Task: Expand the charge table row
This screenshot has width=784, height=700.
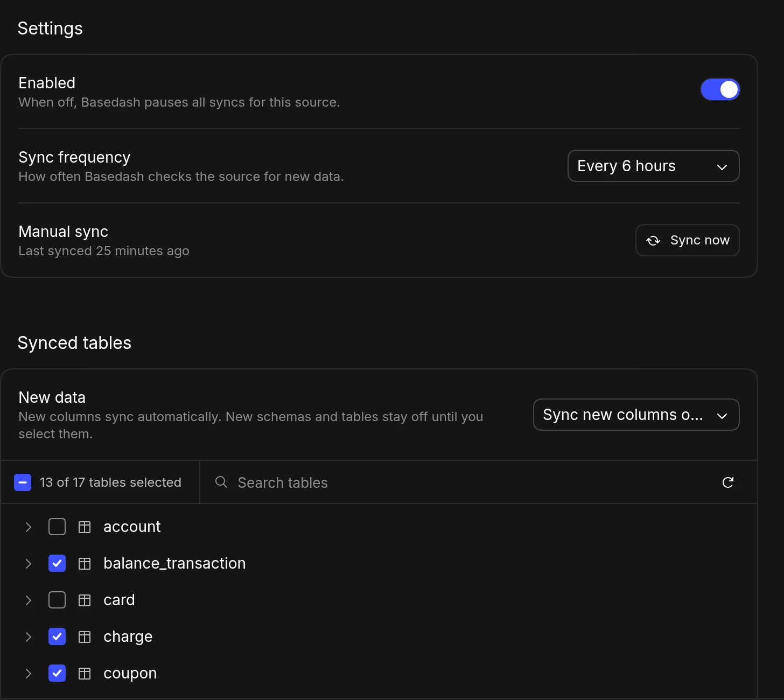Action: 29,637
